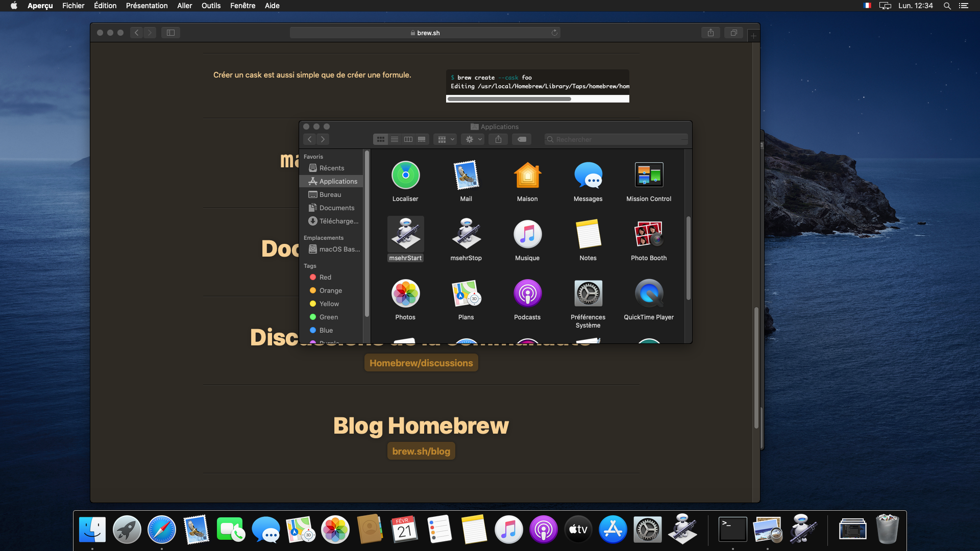Open the Localiser app icon
The image size is (980, 551).
[405, 175]
